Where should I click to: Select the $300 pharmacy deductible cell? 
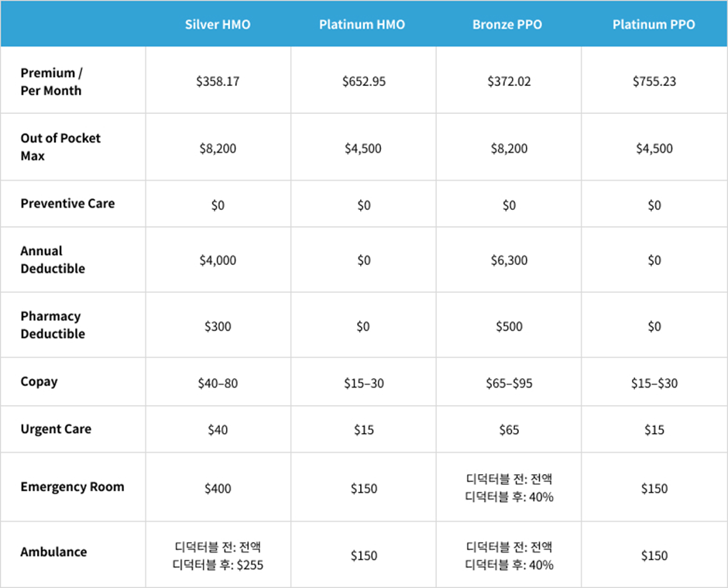click(x=218, y=326)
